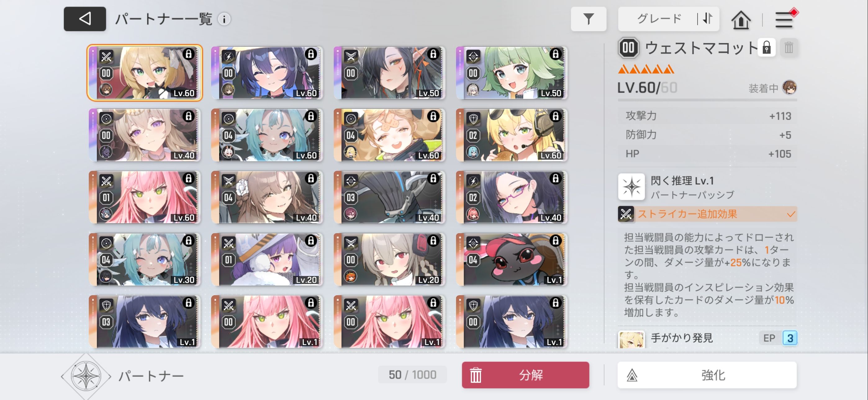Toggle the lock on the green-haired Lv.50 card
This screenshot has height=400, width=868.
point(555,54)
